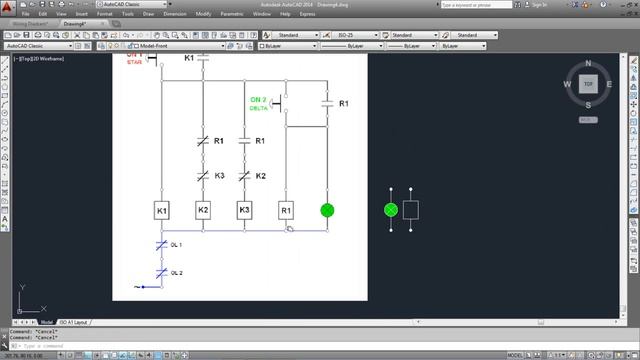Select the Move tool in Modify toolbar

tap(633, 104)
